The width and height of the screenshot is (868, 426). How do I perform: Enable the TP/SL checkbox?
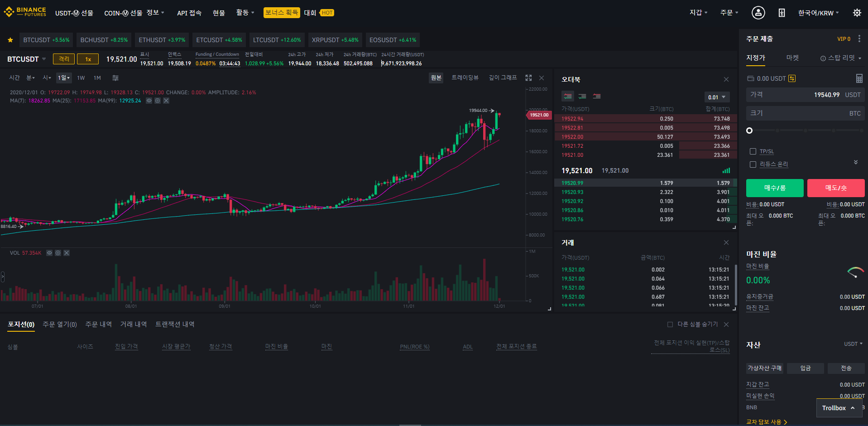pyautogui.click(x=753, y=151)
